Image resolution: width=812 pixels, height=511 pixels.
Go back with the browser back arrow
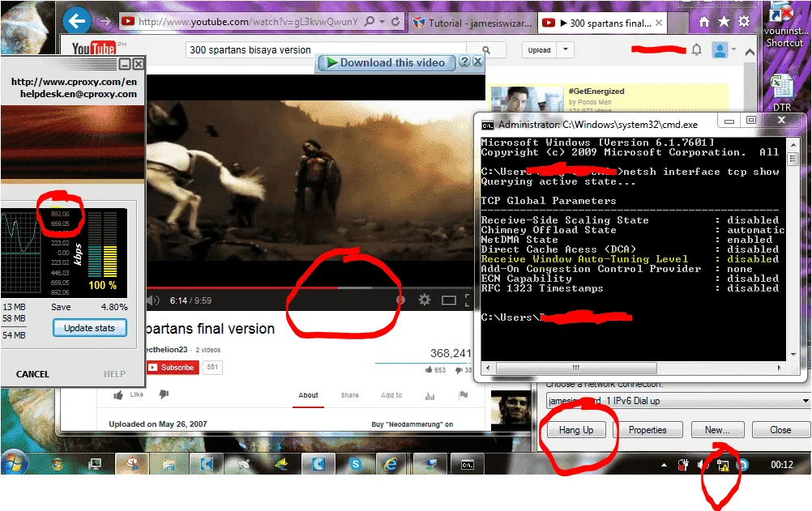click(77, 21)
